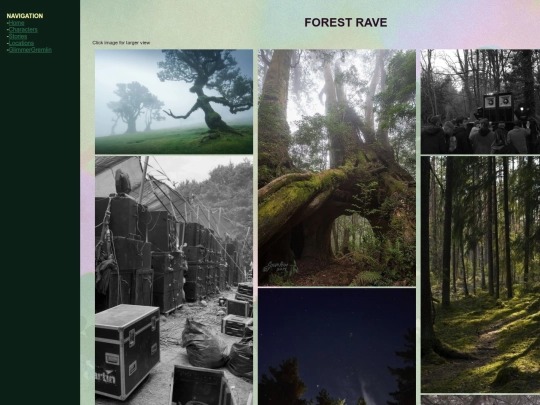Visit the Locations navigation link

tap(21, 43)
